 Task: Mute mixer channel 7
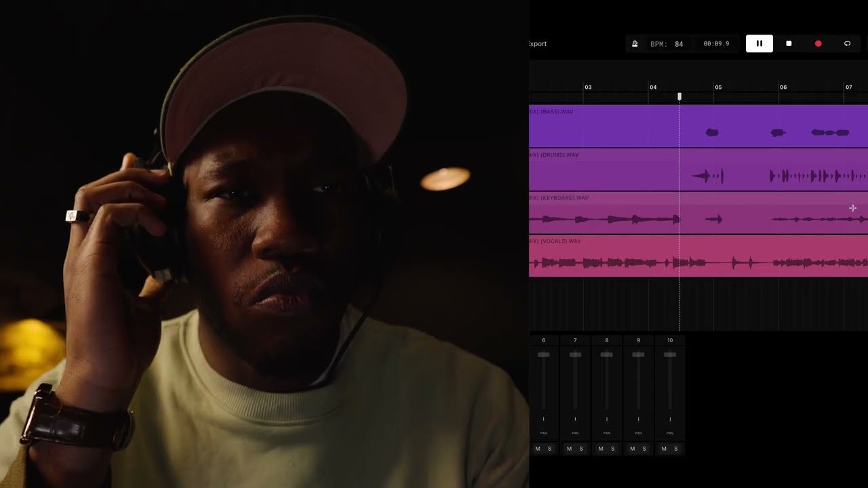click(569, 449)
